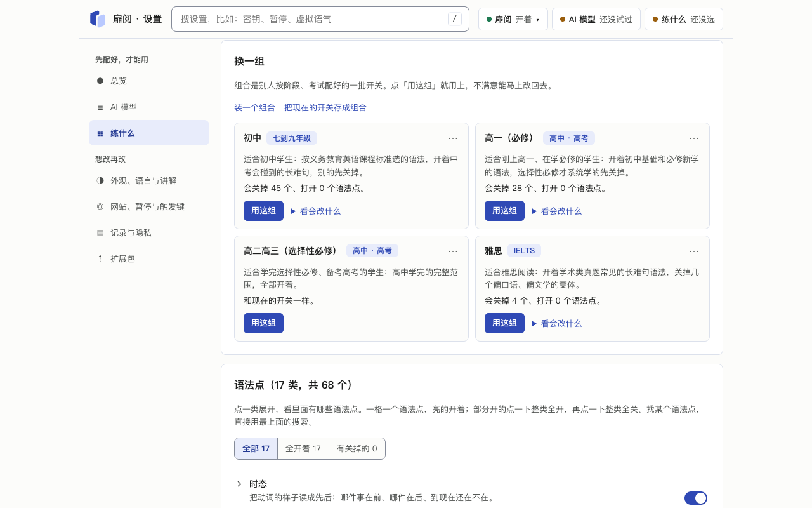This screenshot has width=812, height=508.
Task: Focus the settings search input field
Action: (320, 19)
